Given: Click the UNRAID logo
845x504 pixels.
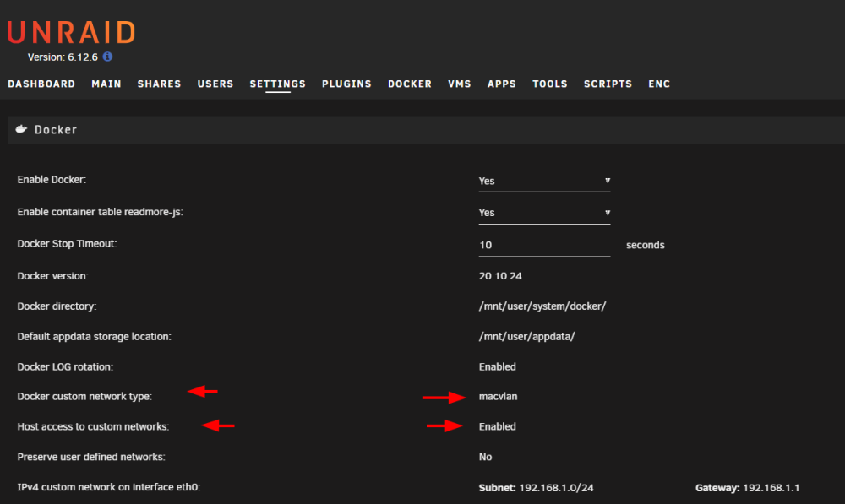Looking at the screenshot, I should point(71,32).
